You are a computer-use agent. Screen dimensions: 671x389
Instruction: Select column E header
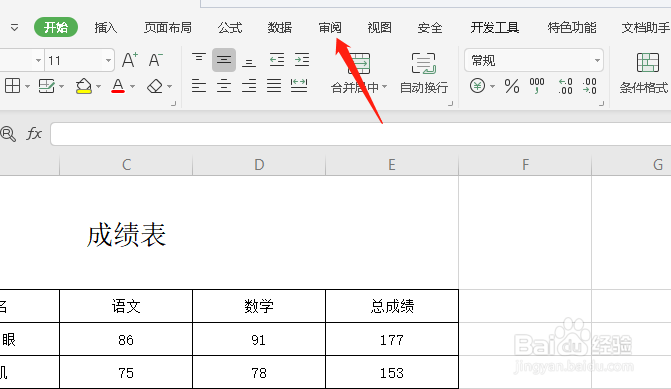click(x=392, y=165)
